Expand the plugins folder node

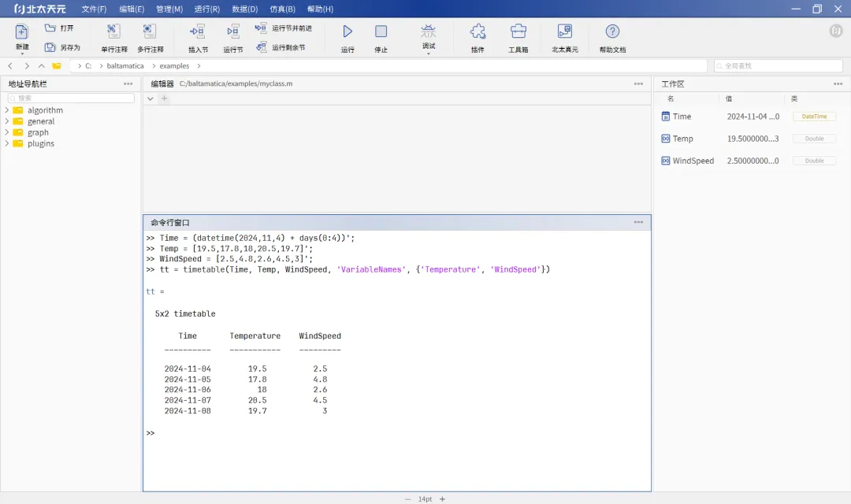click(7, 143)
